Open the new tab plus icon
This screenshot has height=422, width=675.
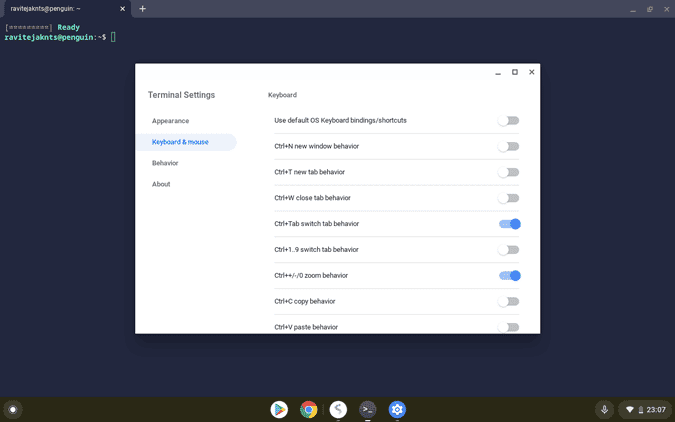142,9
